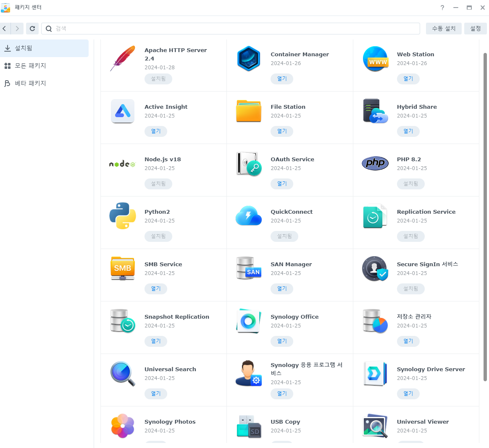Open Synology Office with 열기
The height and width of the screenshot is (448, 489).
(x=282, y=341)
